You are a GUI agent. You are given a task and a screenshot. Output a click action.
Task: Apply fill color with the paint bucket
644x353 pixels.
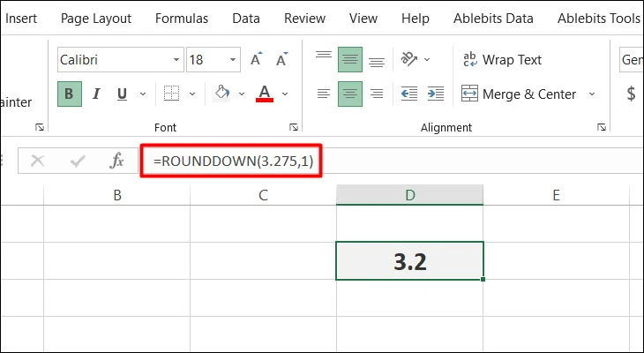click(221, 94)
